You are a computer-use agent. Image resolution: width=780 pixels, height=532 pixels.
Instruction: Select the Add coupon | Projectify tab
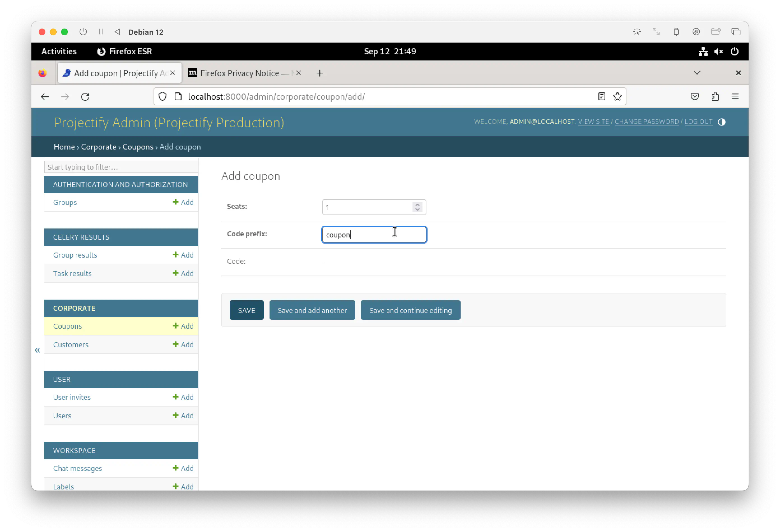coord(119,73)
